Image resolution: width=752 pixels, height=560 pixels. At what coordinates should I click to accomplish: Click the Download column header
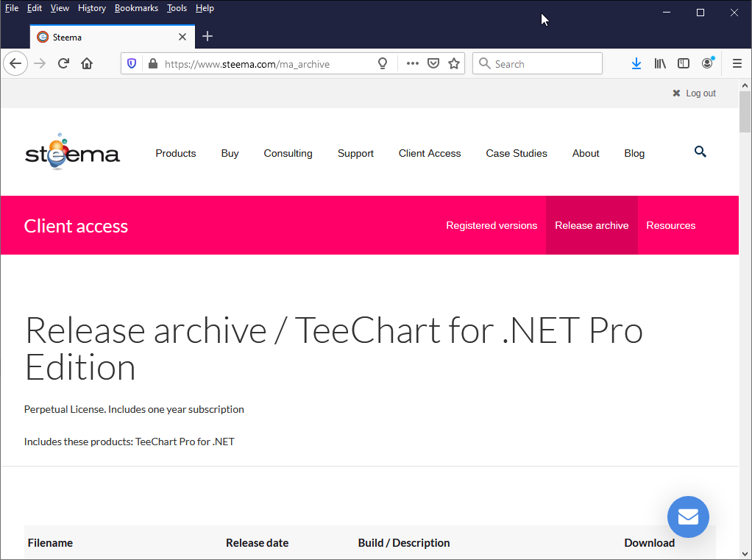tap(650, 543)
